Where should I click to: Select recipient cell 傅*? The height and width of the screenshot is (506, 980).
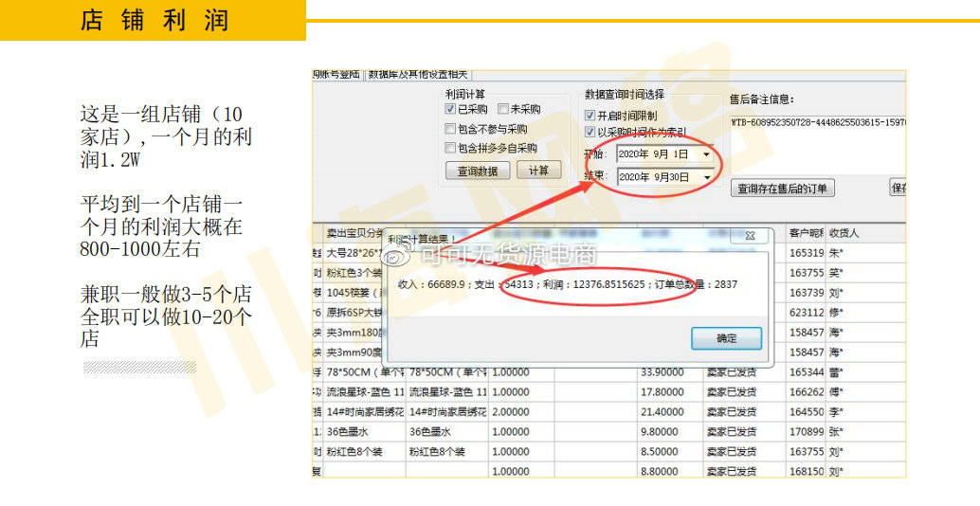(865, 392)
